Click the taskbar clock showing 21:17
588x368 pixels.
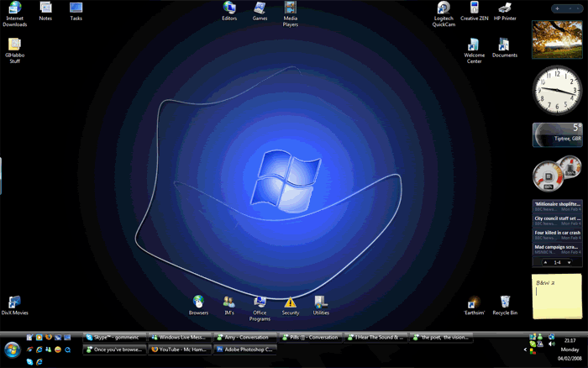tap(570, 339)
